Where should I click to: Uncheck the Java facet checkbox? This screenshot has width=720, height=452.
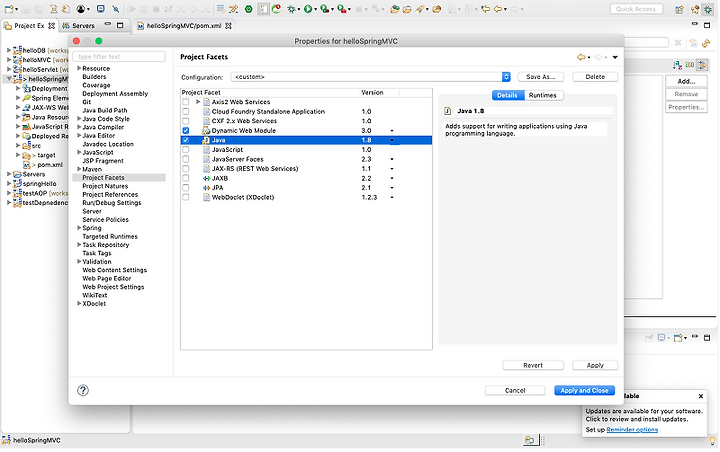186,140
